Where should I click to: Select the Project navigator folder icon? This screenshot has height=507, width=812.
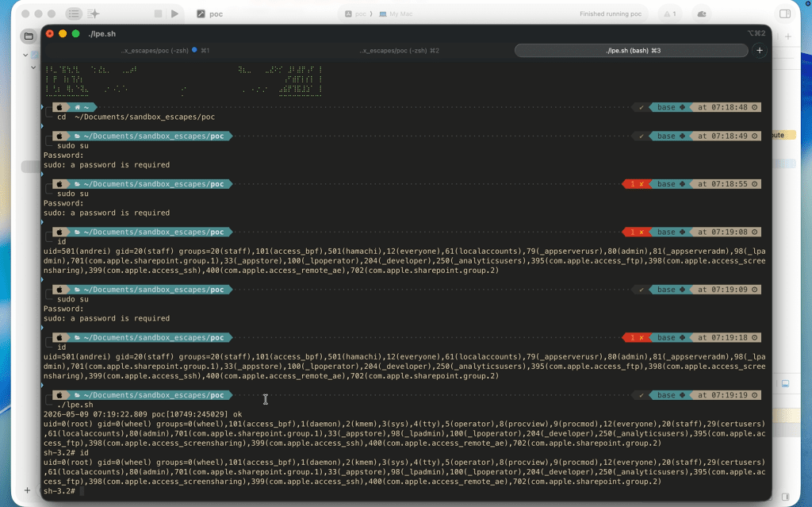pos(29,36)
